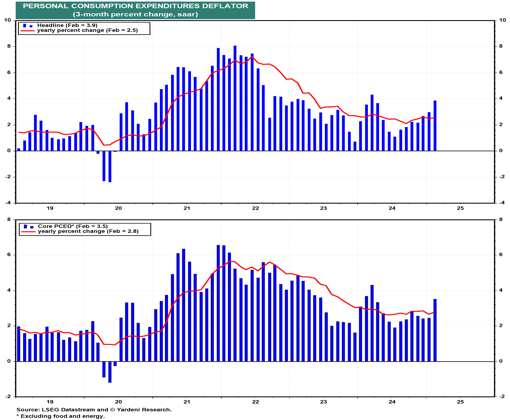Click the tallest headline bar near 8

click(x=235, y=98)
